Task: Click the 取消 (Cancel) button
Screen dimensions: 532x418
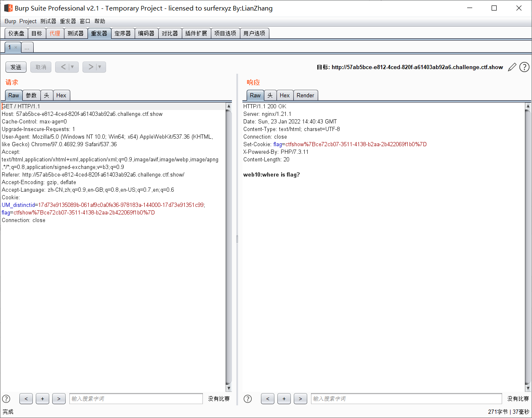Action: pyautogui.click(x=41, y=67)
